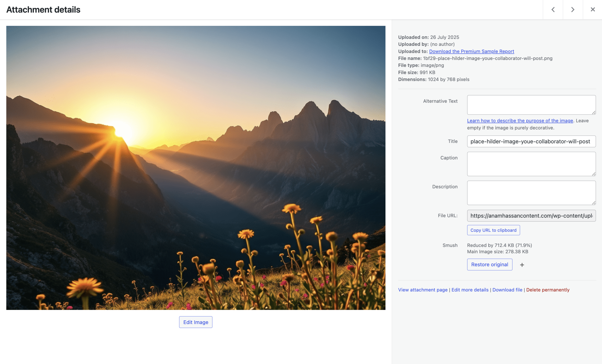Click the Description field

(x=531, y=193)
